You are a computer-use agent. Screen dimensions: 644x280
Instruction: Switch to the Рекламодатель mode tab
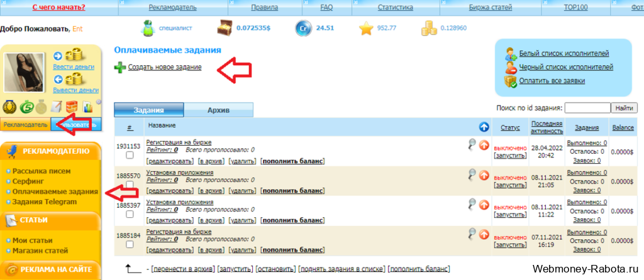coord(25,124)
